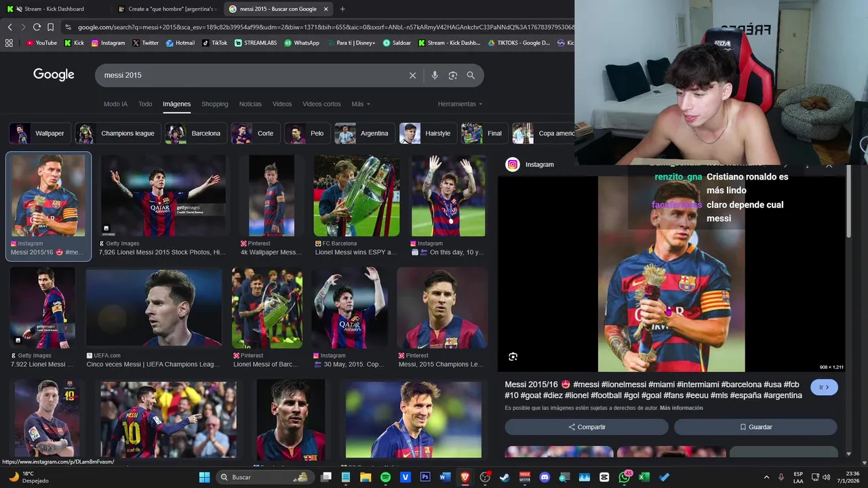Open Photoshop from the taskbar

(x=425, y=477)
